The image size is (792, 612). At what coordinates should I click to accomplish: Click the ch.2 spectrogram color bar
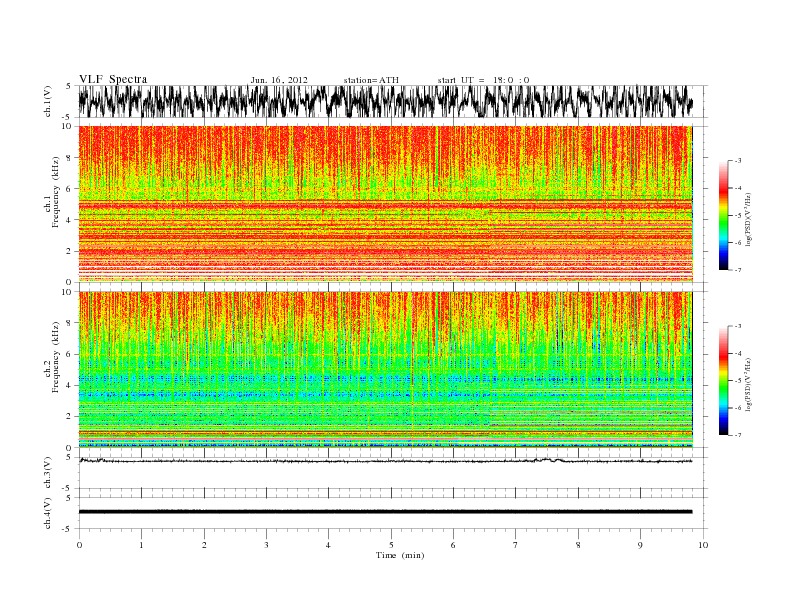724,380
